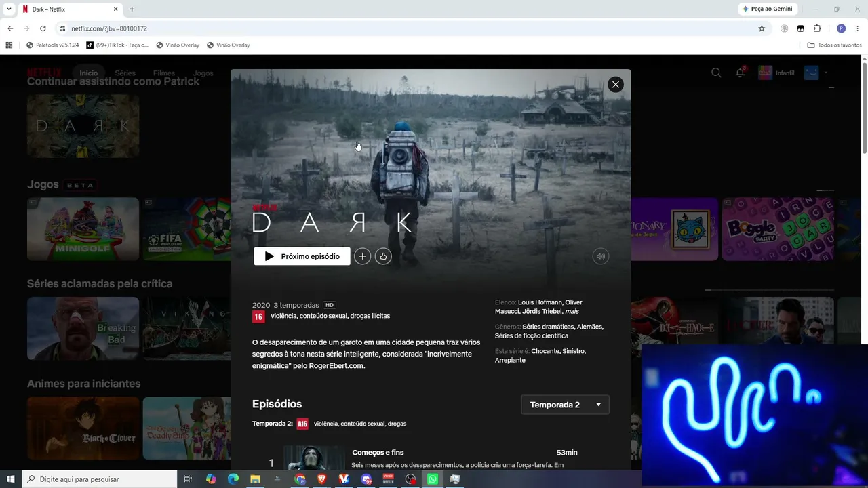
Task: Reload the Netflix page
Action: pyautogui.click(x=43, y=28)
